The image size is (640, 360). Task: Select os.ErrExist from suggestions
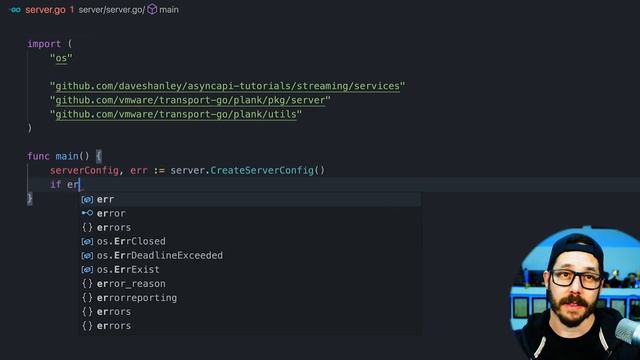pos(250,269)
